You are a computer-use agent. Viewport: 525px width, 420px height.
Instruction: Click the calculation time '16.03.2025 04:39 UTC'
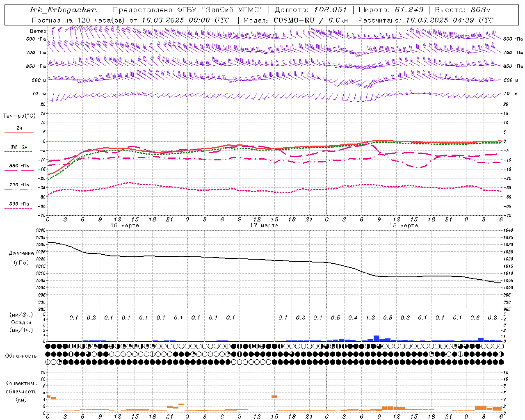click(x=450, y=20)
